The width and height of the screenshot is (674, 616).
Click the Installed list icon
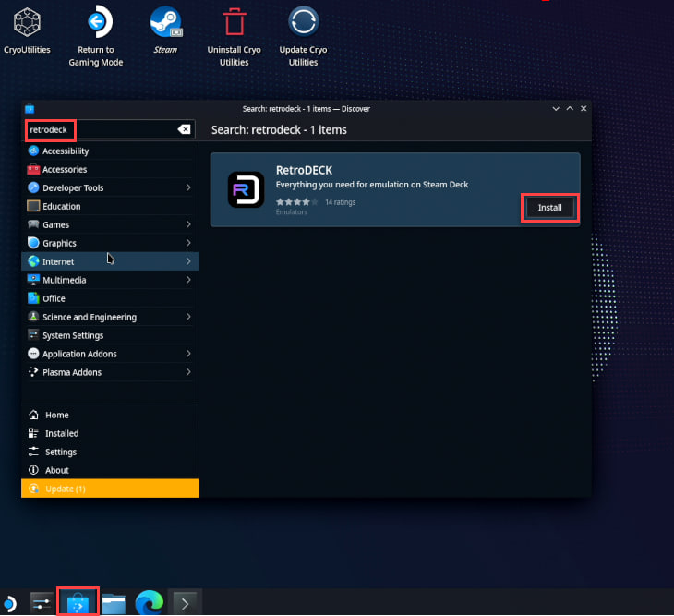pos(33,433)
